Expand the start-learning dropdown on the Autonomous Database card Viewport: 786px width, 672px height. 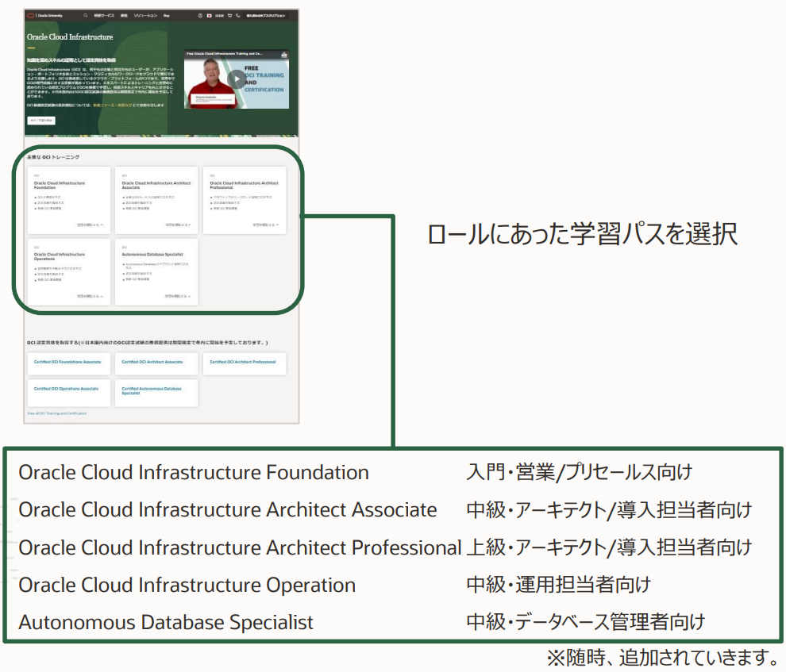point(178,297)
